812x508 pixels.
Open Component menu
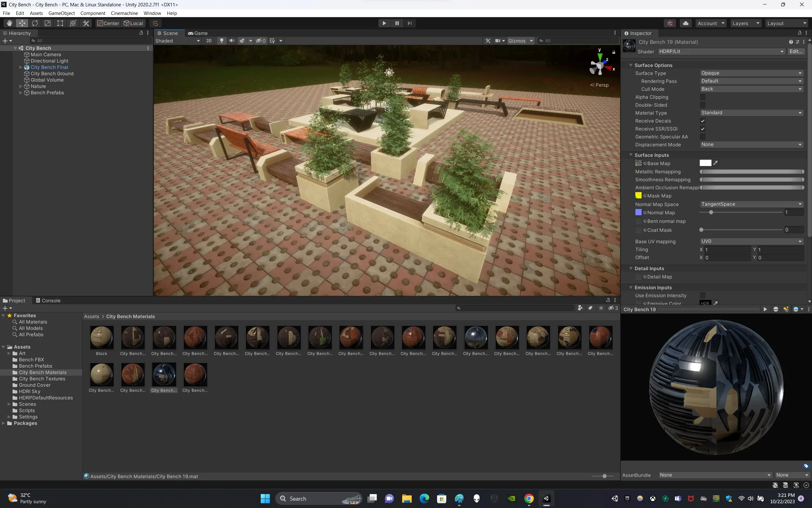pos(93,13)
